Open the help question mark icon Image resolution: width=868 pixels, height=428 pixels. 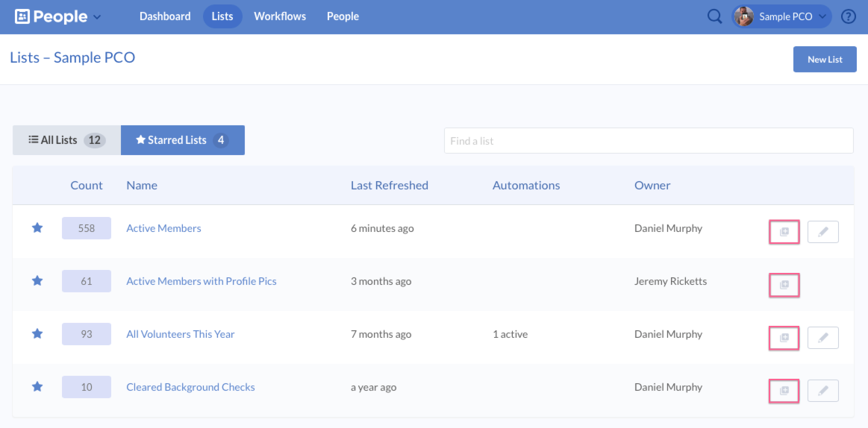click(848, 16)
